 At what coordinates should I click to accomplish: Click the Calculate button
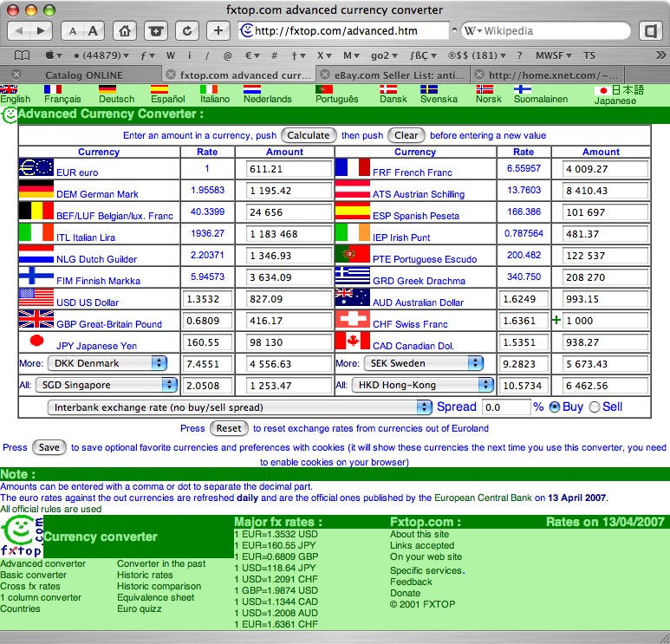coord(309,135)
